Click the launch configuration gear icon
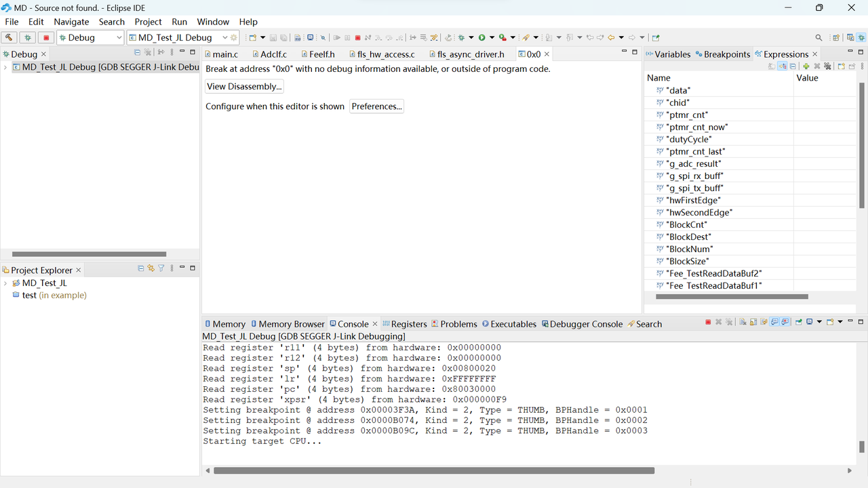Viewport: 868px width, 488px height. 234,37
